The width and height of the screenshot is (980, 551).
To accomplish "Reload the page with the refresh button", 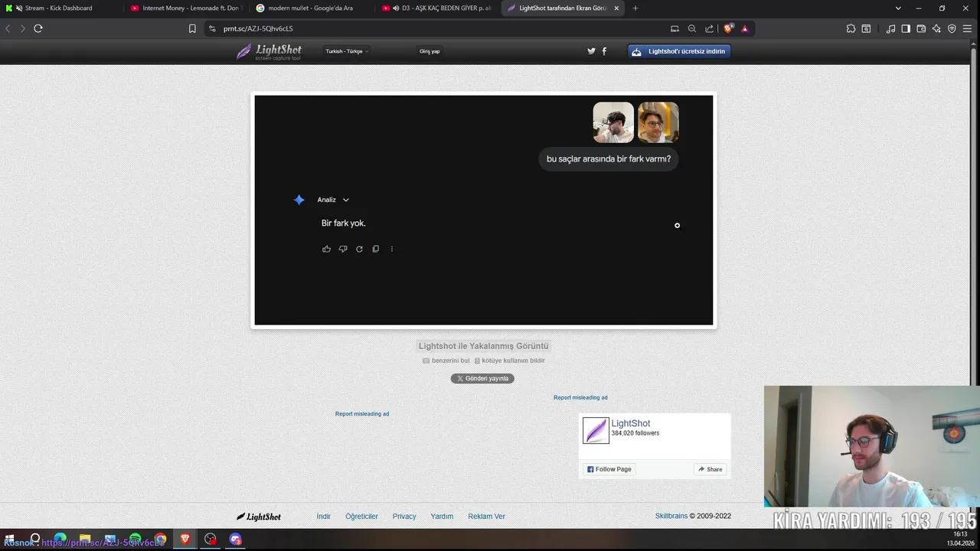I will [x=38, y=28].
